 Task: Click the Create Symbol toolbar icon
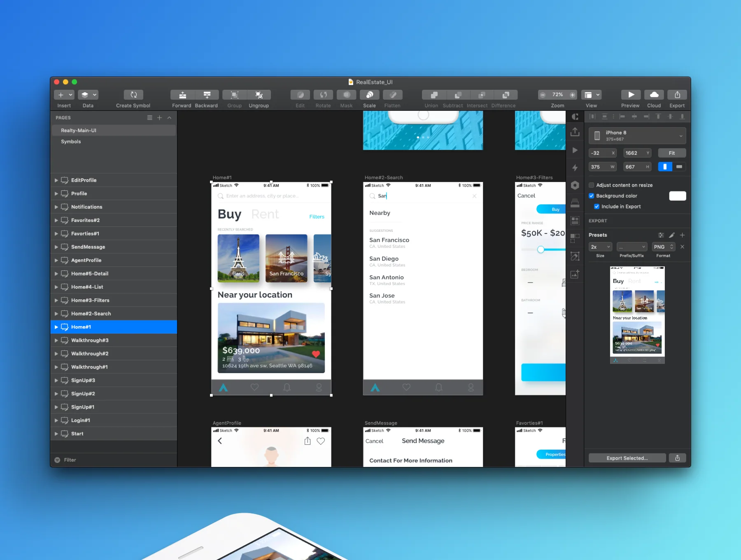pyautogui.click(x=133, y=95)
